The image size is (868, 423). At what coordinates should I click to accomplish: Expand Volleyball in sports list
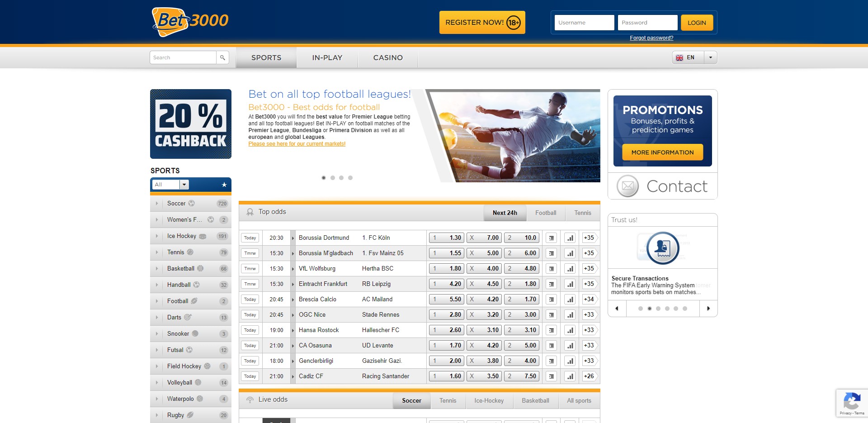pyautogui.click(x=157, y=383)
